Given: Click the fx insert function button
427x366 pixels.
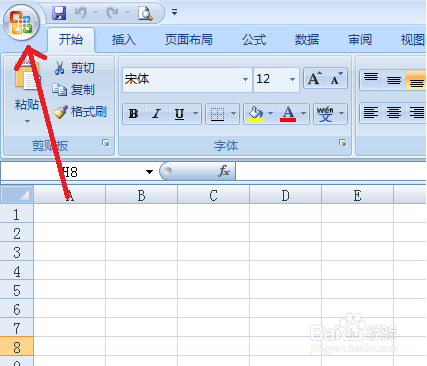Looking at the screenshot, I should click(x=224, y=171).
